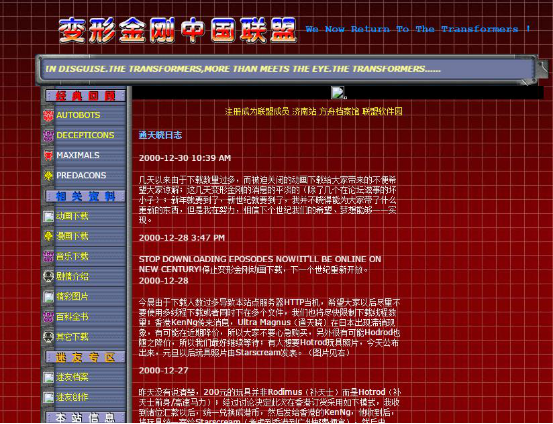553x424 pixels.
Task: Click the purple icon beside 百科全书
Action: pyautogui.click(x=48, y=317)
